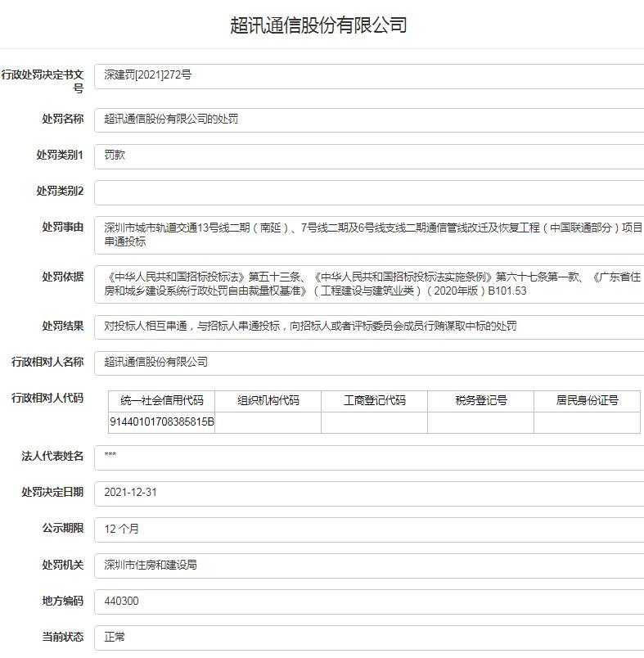Screen dimensions: 644x658
Task: Click the 处罚事由 label
Action: click(63, 228)
